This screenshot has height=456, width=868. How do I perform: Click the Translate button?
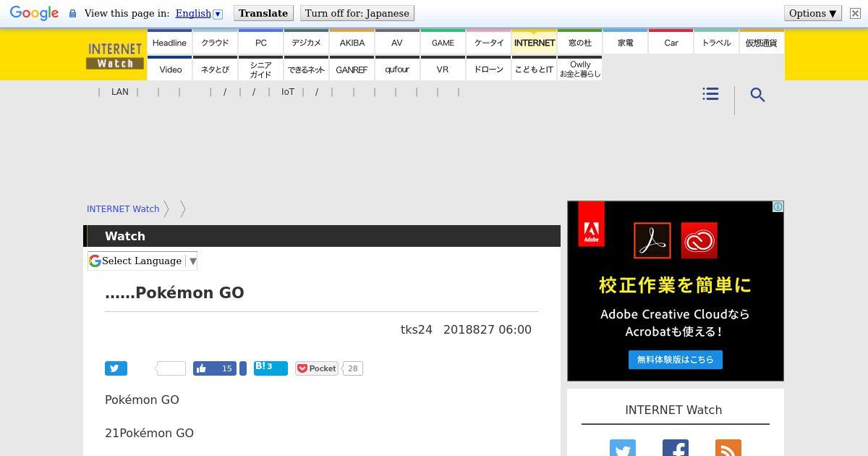tap(263, 13)
